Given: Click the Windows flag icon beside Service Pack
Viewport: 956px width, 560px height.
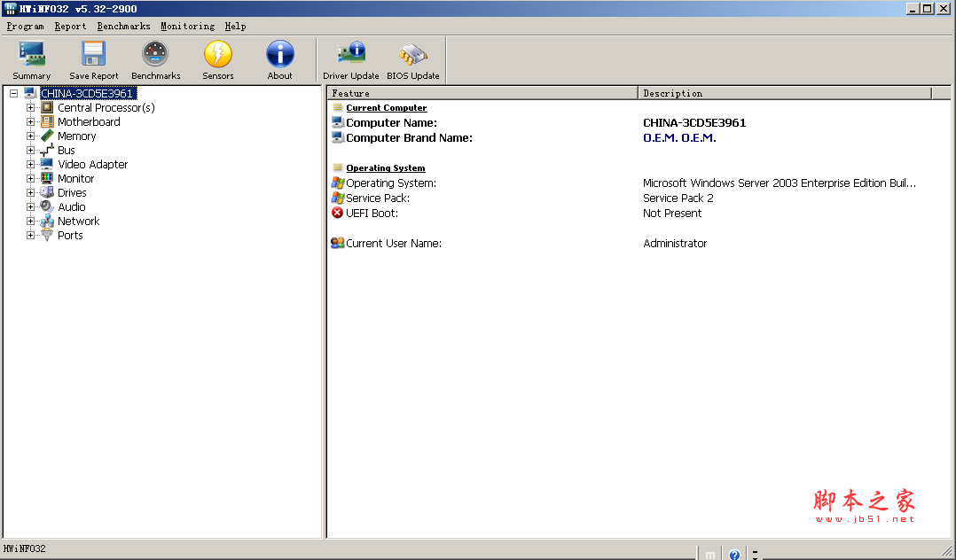Looking at the screenshot, I should pyautogui.click(x=337, y=198).
